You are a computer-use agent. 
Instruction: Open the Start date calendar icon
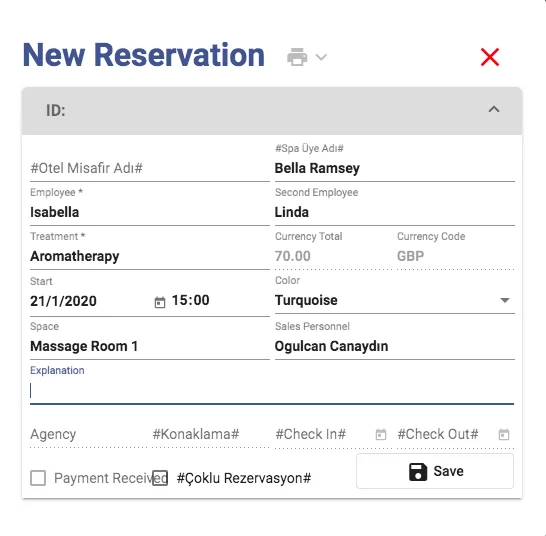point(160,302)
